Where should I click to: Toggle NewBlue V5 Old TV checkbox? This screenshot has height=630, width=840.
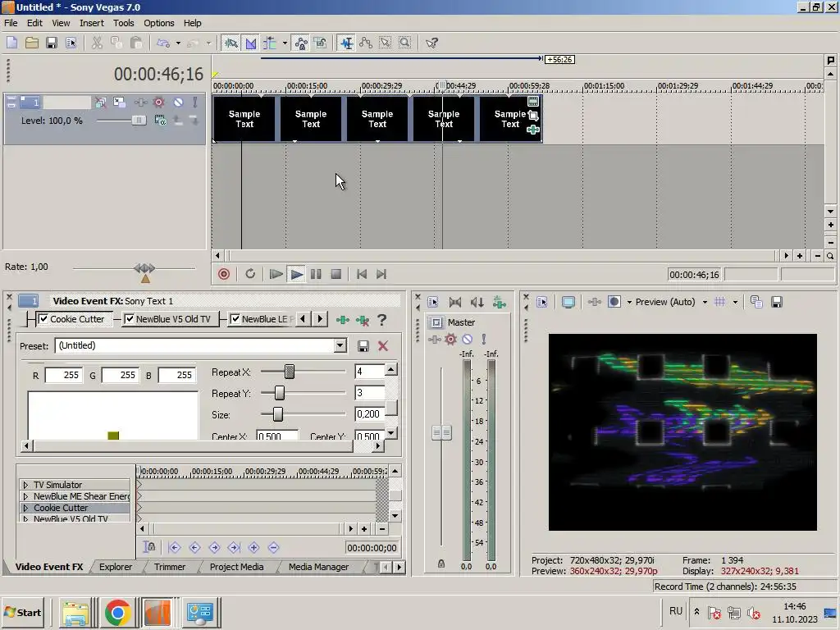(129, 319)
